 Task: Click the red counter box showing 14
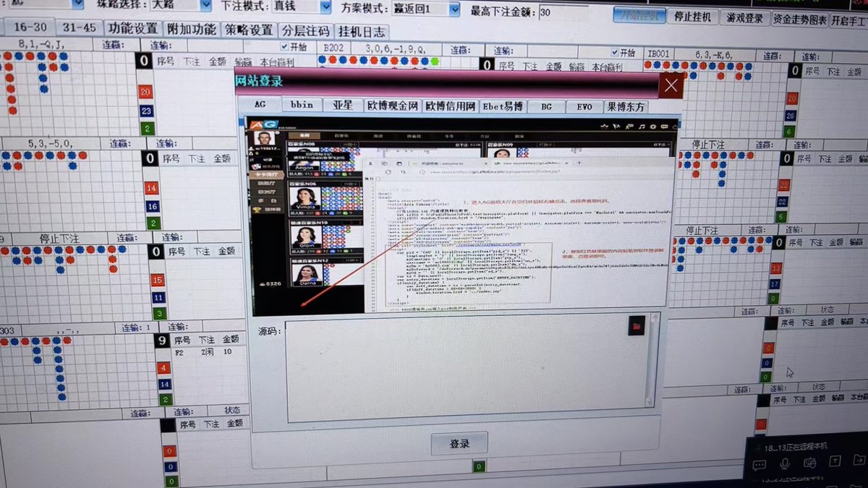[x=151, y=189]
